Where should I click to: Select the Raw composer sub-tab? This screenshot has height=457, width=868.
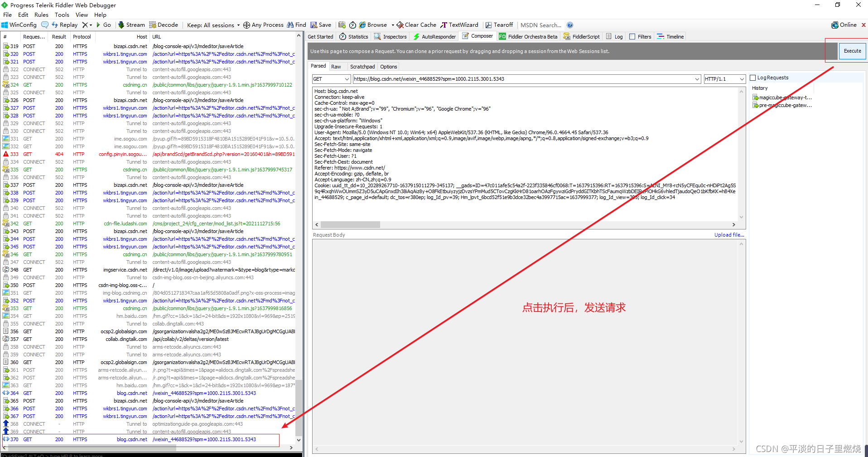pos(336,67)
